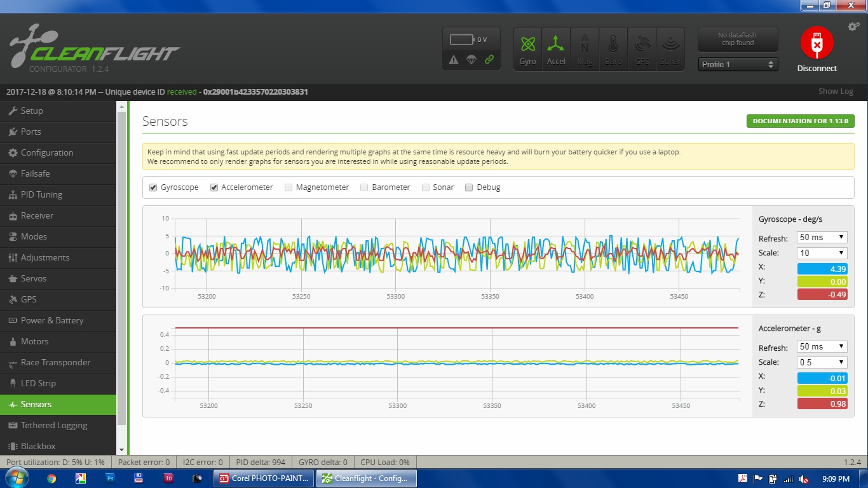This screenshot has height=488, width=868.
Task: Click the red USB Disconnect icon
Action: click(817, 43)
